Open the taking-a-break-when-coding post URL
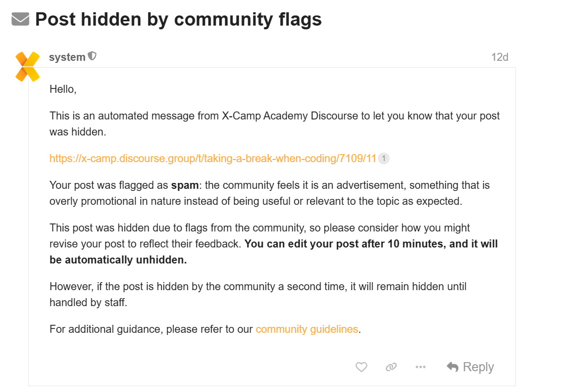This screenshot has height=392, width=572. tap(213, 158)
